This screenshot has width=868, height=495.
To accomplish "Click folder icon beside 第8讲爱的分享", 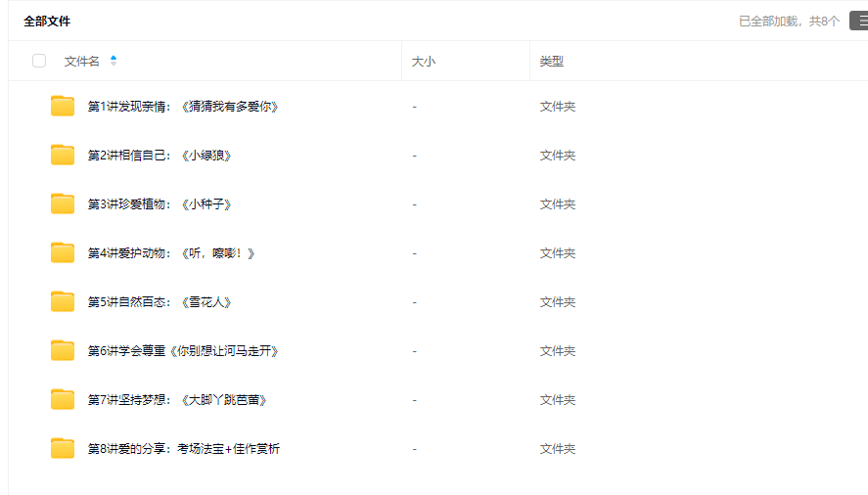I will [63, 449].
